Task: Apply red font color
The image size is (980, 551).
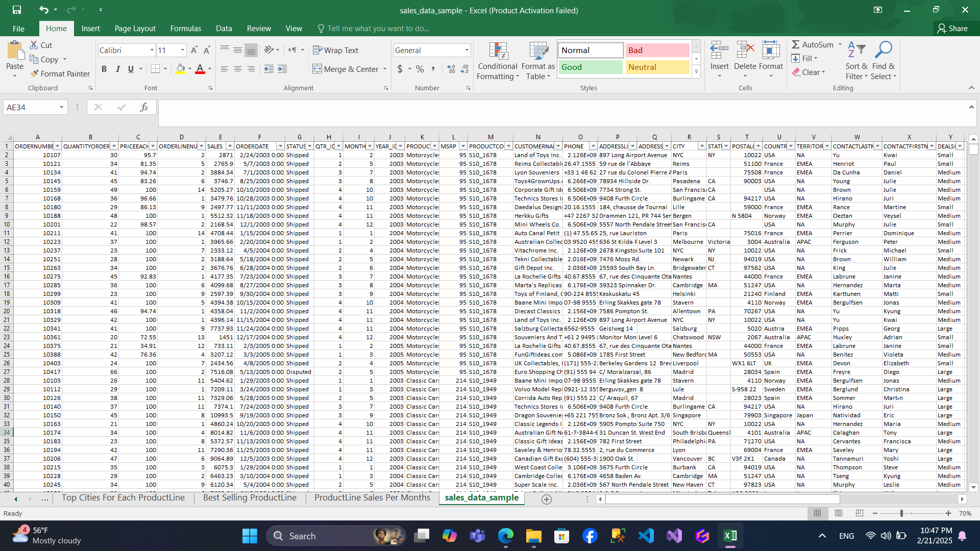Action: [x=200, y=69]
